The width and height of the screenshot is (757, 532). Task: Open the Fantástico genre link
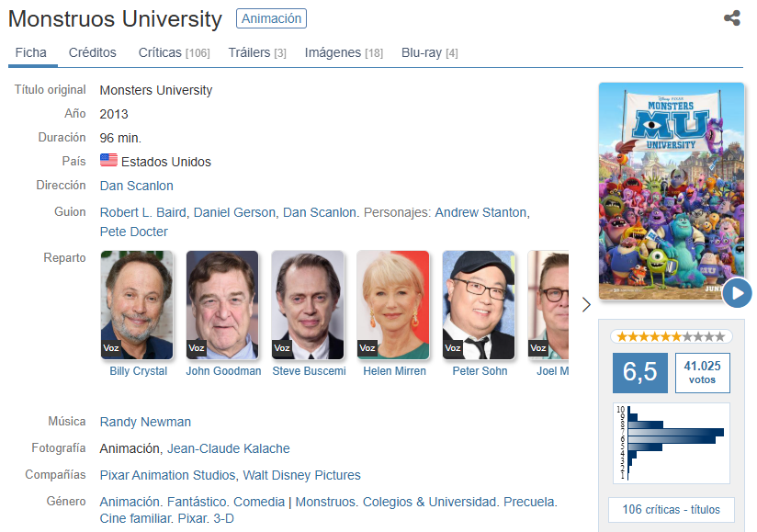click(x=197, y=502)
